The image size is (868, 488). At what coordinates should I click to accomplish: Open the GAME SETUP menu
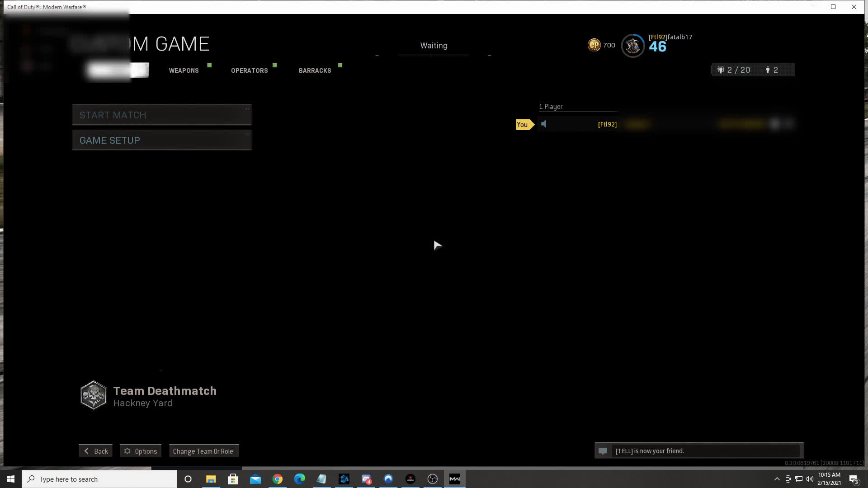click(162, 141)
